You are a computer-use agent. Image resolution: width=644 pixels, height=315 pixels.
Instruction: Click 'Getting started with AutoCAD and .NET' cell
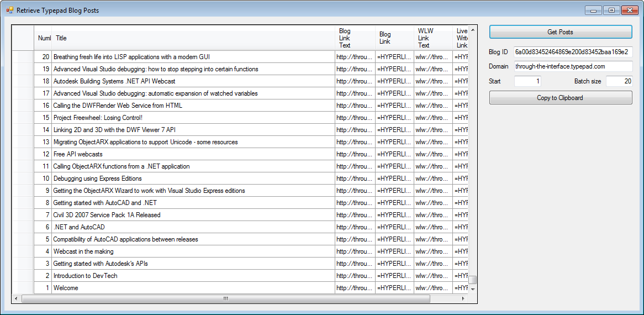[193, 203]
